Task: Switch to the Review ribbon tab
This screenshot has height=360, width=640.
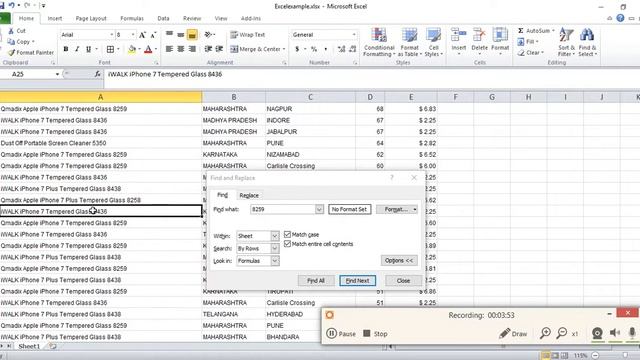Action: tap(192, 18)
